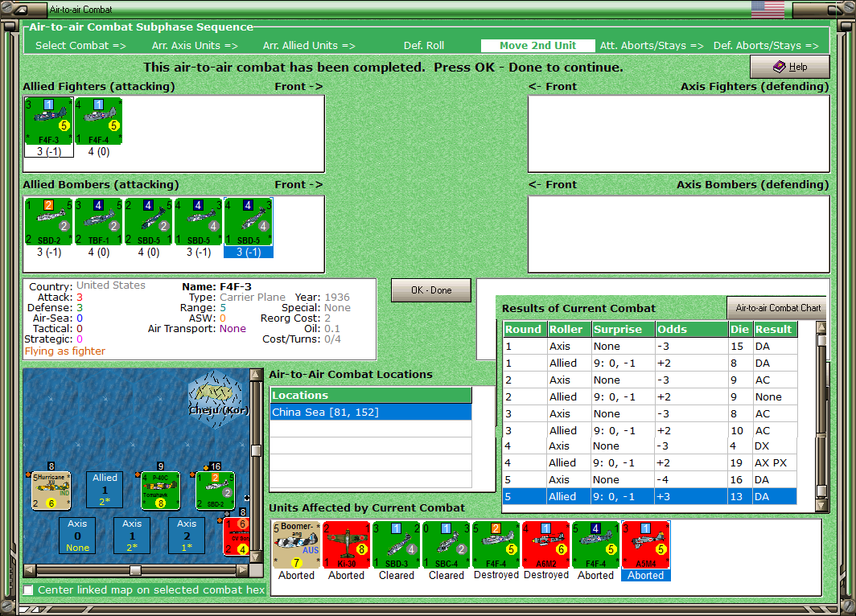Click the F4F-4 unit marked Aborted
Screen dimensions: 856x616
click(596, 544)
